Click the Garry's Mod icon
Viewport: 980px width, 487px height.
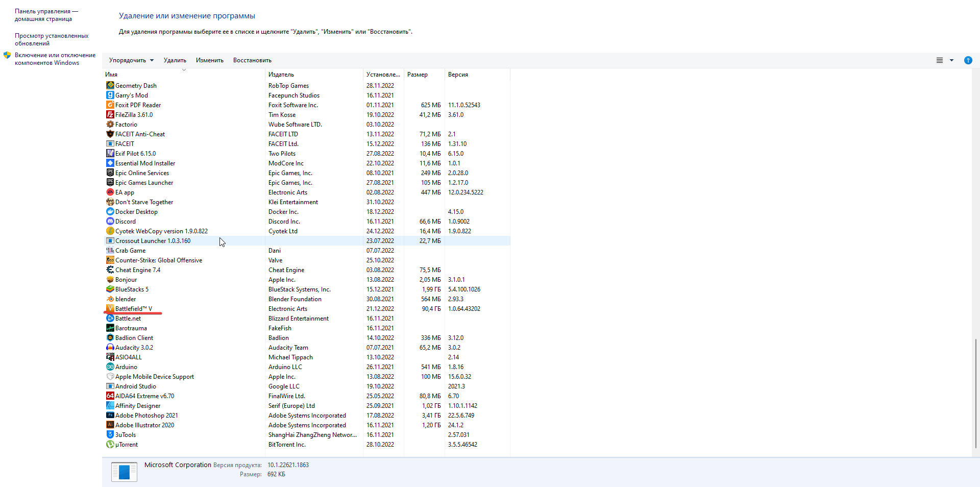[110, 95]
